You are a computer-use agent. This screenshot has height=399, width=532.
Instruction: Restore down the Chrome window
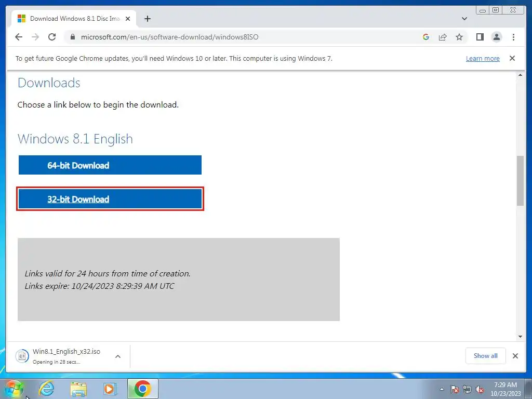point(496,10)
